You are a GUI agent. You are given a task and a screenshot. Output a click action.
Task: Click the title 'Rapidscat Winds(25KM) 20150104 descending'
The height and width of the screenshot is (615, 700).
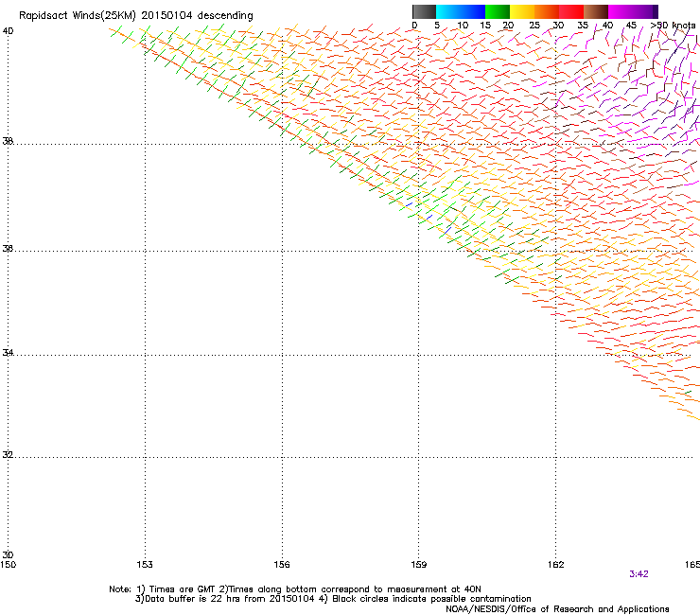[x=135, y=16]
